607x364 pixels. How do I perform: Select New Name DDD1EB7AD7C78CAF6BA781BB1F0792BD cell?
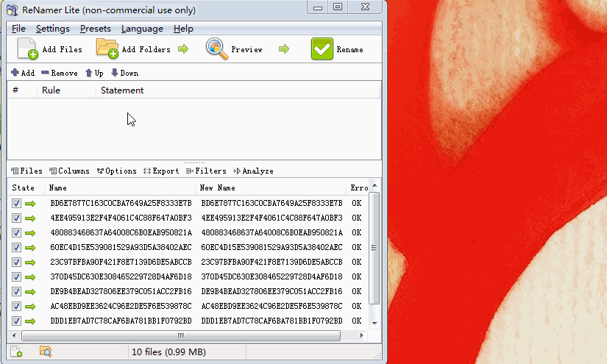[x=271, y=321]
